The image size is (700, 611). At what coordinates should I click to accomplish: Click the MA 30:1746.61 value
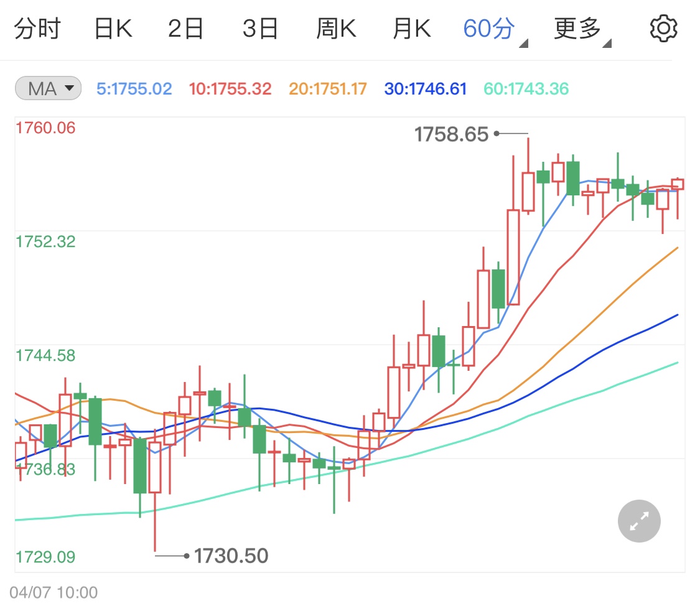426,89
